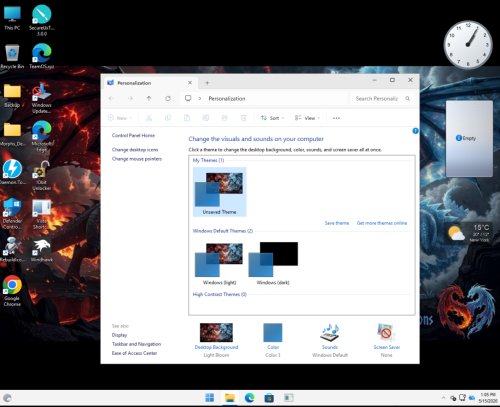
Task: Click the blue help icon
Action: tap(415, 131)
